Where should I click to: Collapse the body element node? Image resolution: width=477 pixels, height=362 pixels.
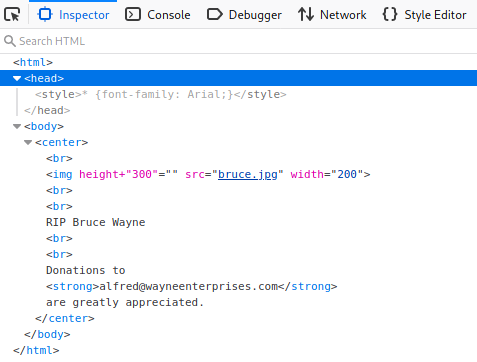click(x=17, y=126)
